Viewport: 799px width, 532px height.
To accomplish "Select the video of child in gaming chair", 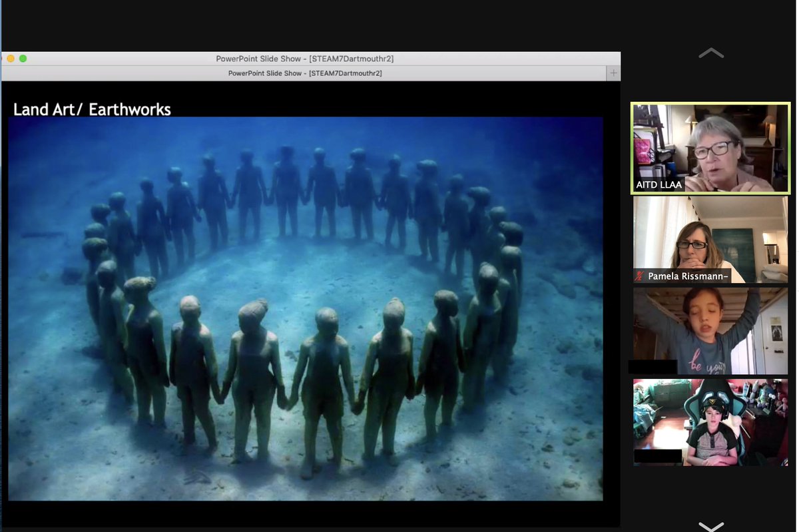I will (x=710, y=422).
